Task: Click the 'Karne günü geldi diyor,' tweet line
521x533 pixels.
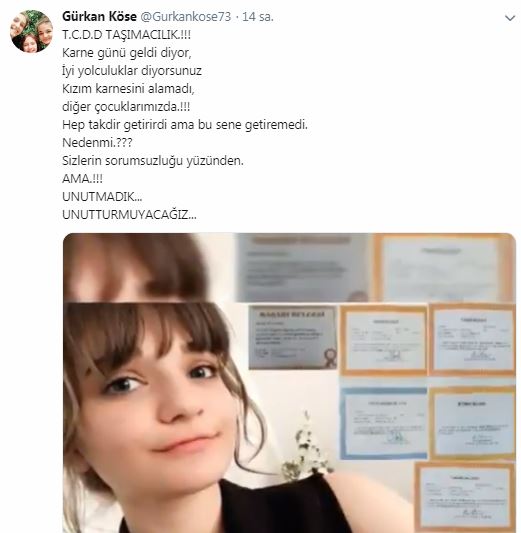Action: 127,53
